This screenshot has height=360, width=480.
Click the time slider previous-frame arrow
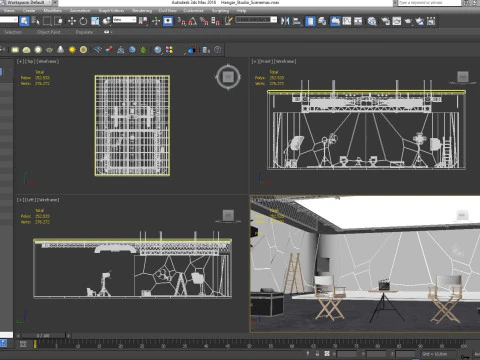tap(18, 336)
